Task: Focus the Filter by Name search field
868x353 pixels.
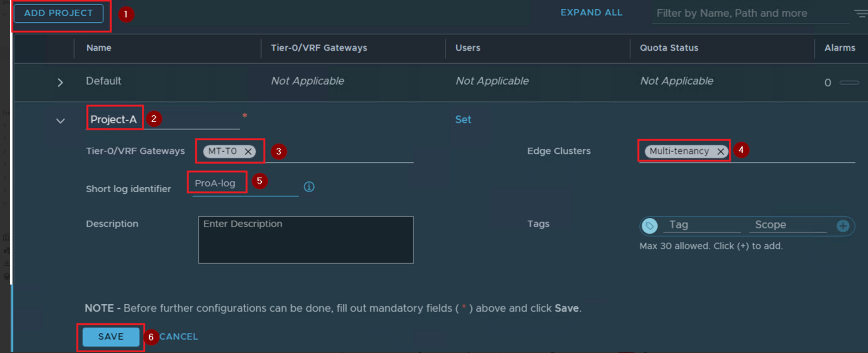Action: tap(750, 13)
